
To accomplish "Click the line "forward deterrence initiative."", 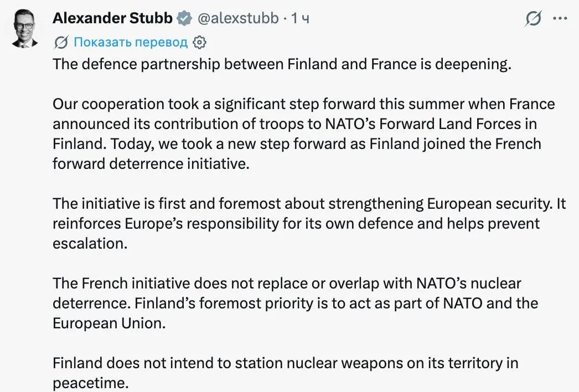I will [x=151, y=164].
